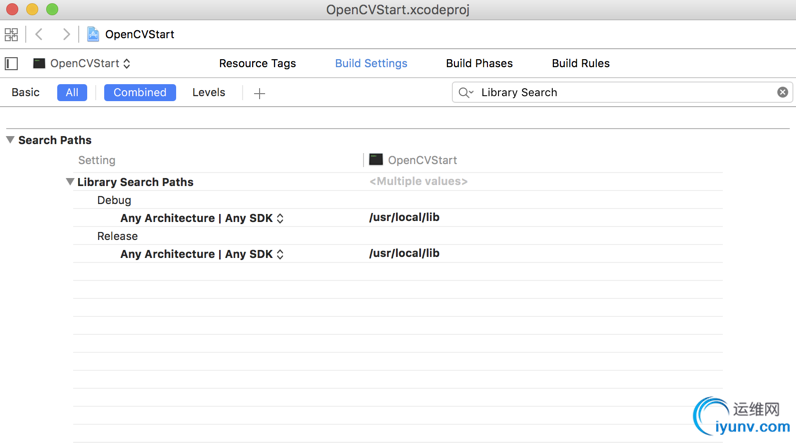This screenshot has height=443, width=796.
Task: Click the OpenCVStart project file icon
Action: (93, 34)
